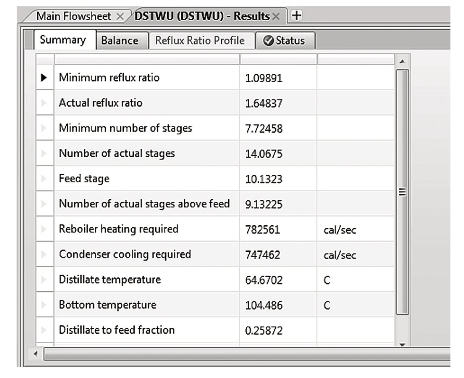The image size is (464, 378).
Task: Click the cal/sec unit for Reboiler heating
Action: point(340,230)
